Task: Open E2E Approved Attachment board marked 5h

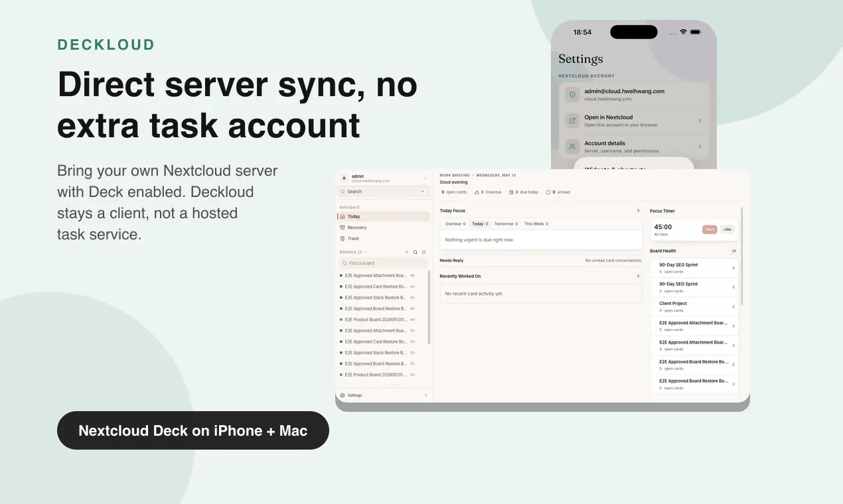Action: [378, 330]
